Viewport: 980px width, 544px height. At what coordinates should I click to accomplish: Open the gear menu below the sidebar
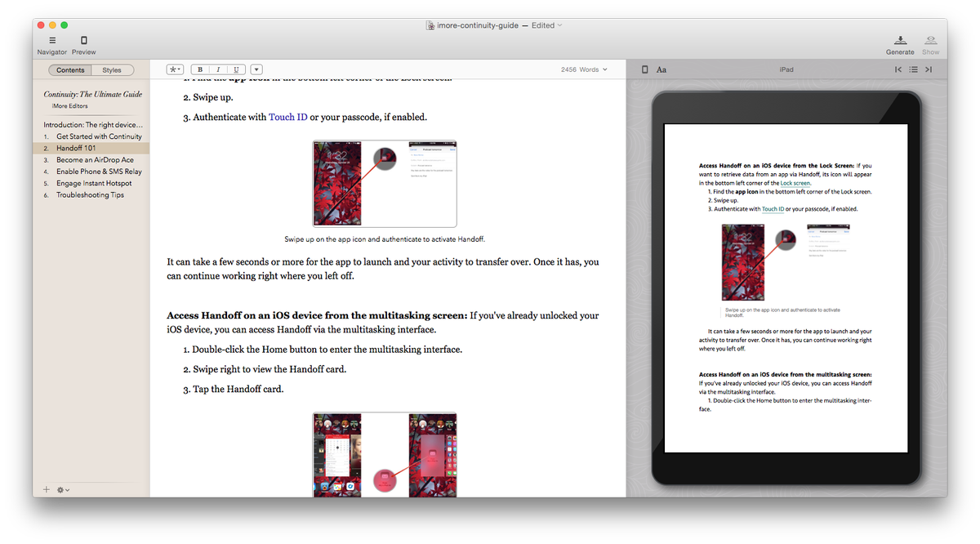click(60, 488)
